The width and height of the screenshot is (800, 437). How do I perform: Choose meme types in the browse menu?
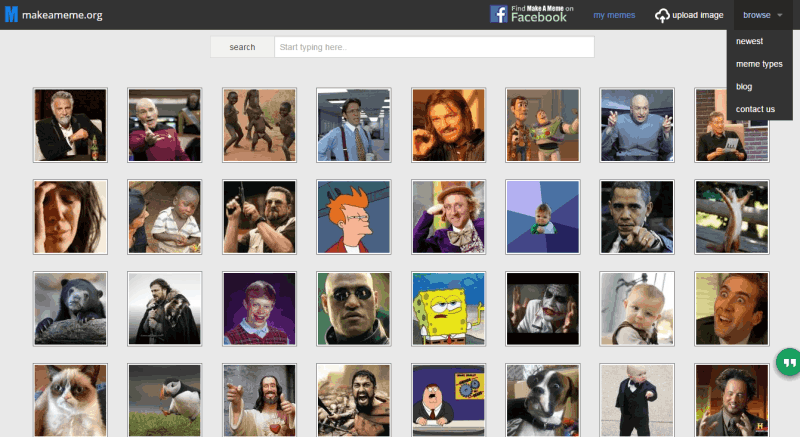pos(759,64)
